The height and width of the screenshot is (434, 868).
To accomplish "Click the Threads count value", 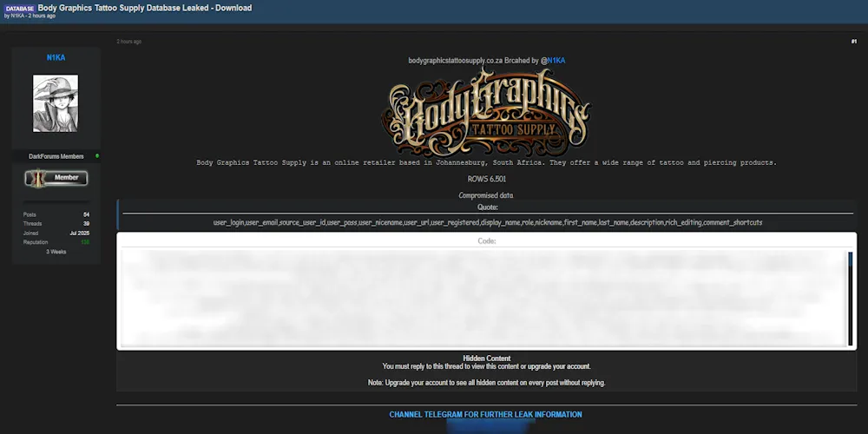I will point(86,223).
